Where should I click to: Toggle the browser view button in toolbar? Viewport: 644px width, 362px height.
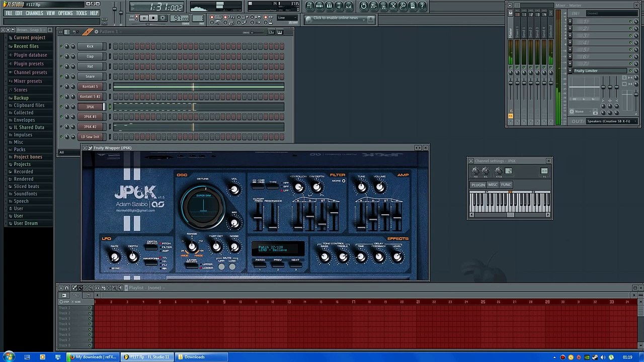tap(339, 6)
